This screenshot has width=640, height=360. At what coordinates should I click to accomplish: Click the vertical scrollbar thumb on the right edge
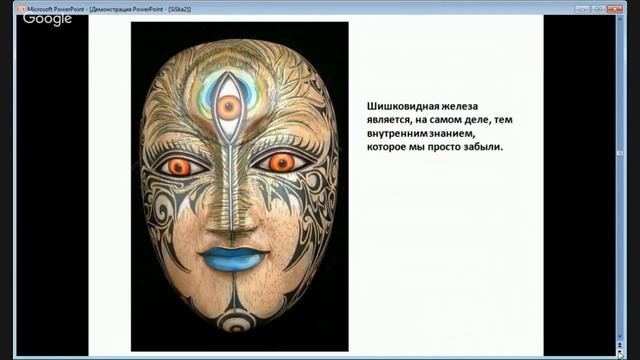[x=620, y=153]
